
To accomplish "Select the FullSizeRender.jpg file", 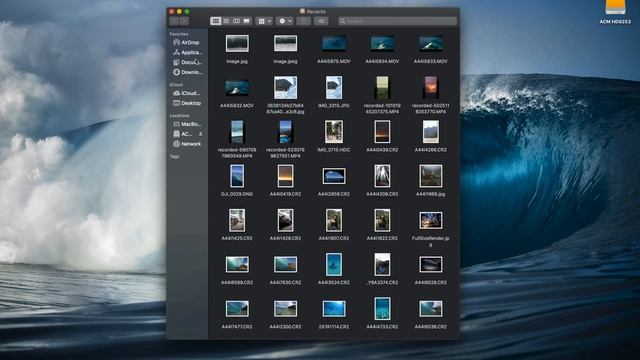I will [431, 220].
